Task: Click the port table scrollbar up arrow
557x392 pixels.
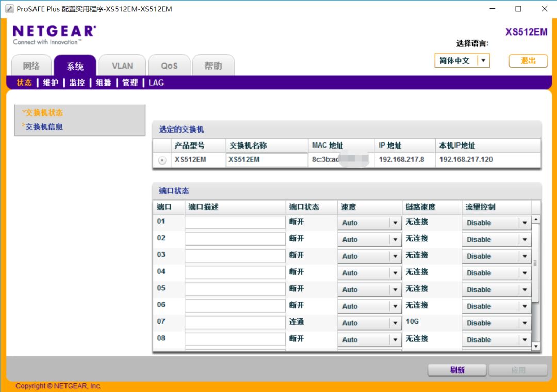Action: pyautogui.click(x=535, y=220)
